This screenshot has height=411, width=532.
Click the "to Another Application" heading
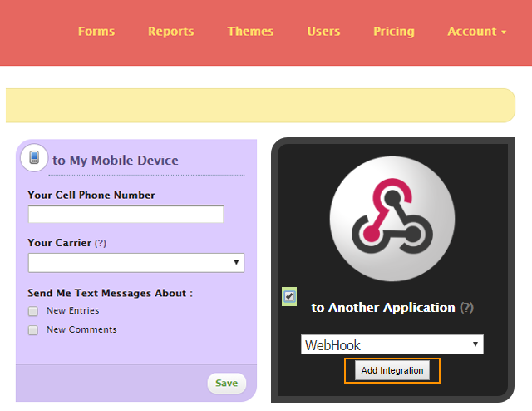pos(383,308)
